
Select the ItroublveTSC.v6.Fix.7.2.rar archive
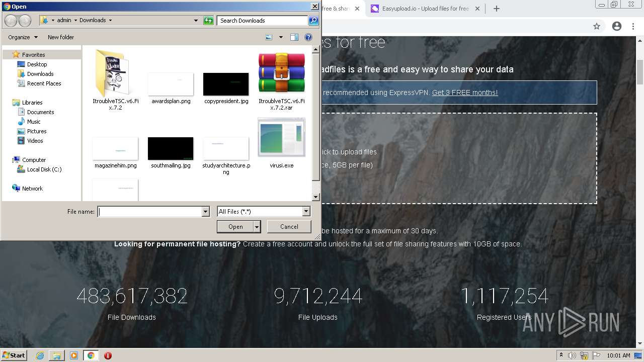click(281, 81)
